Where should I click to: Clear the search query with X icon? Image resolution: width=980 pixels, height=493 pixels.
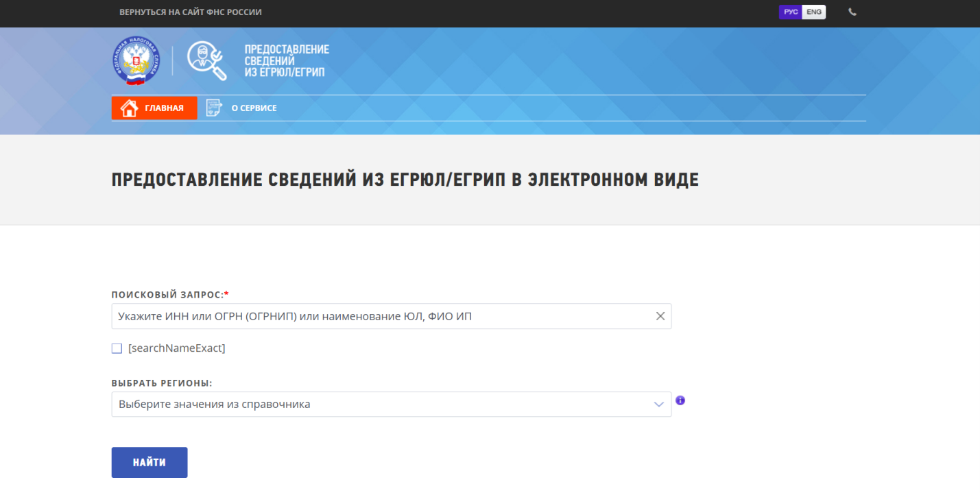pyautogui.click(x=660, y=316)
